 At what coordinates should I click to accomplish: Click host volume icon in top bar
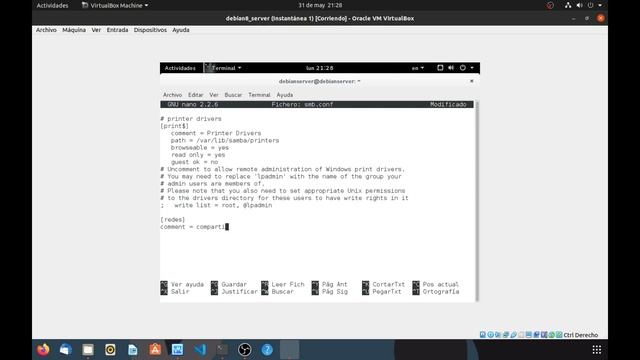[579, 5]
